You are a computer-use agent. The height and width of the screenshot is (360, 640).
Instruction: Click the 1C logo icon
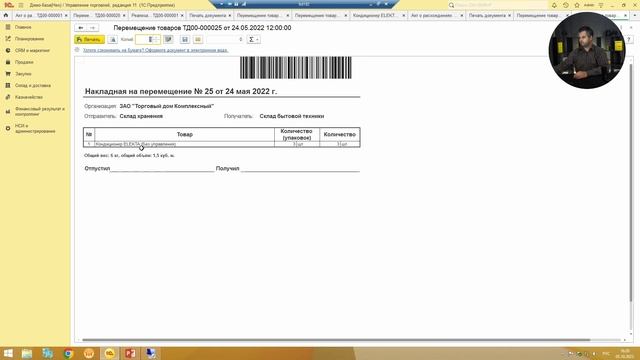(9, 5)
